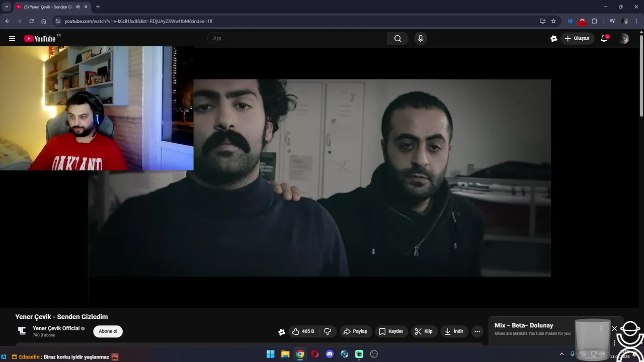Open the green Kick taskbar app
Image resolution: width=644 pixels, height=362 pixels.
click(359, 354)
